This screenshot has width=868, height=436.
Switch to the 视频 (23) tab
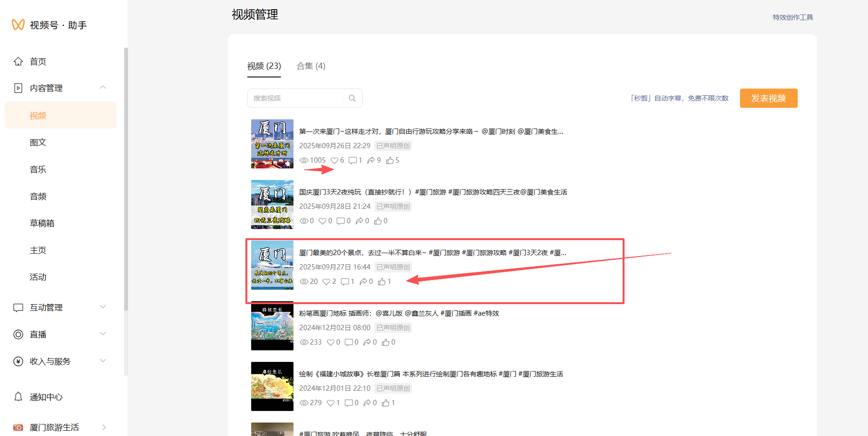pyautogui.click(x=264, y=66)
